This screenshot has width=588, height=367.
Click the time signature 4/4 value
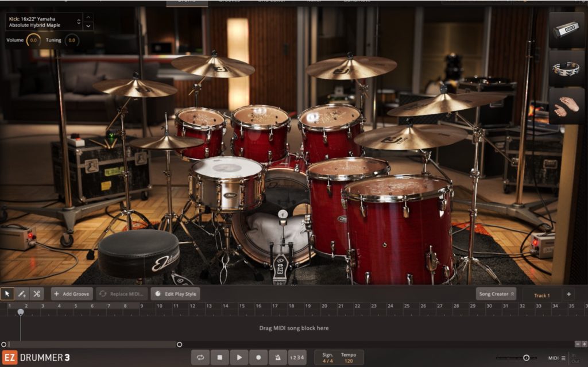click(327, 361)
